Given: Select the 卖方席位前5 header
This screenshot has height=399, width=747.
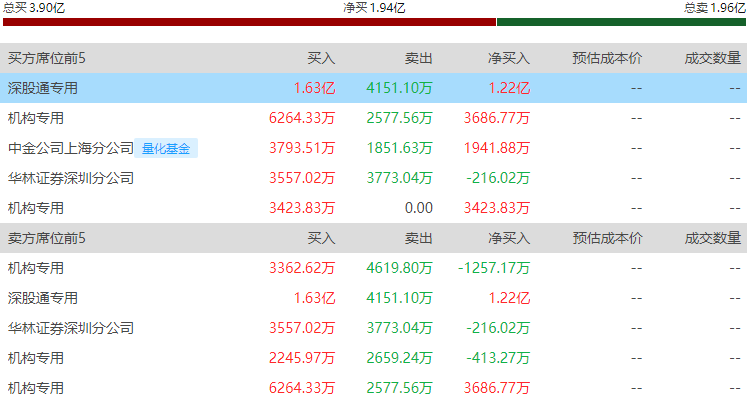Looking at the screenshot, I should (x=47, y=238).
